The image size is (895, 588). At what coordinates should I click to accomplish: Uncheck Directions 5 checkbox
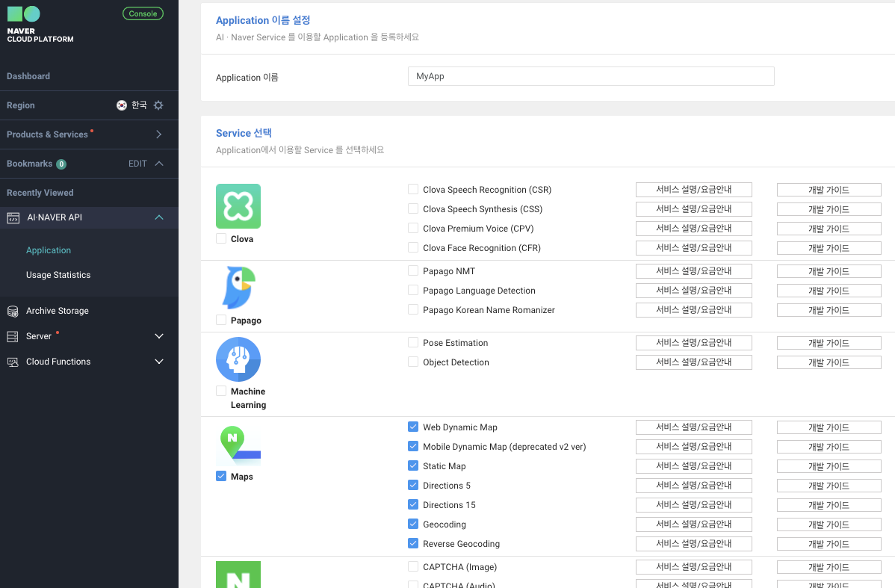(x=412, y=485)
